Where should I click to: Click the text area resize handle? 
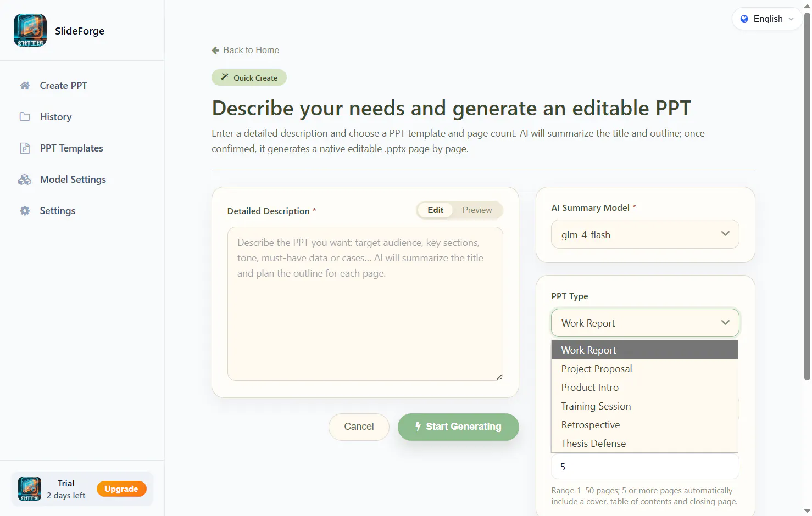499,377
